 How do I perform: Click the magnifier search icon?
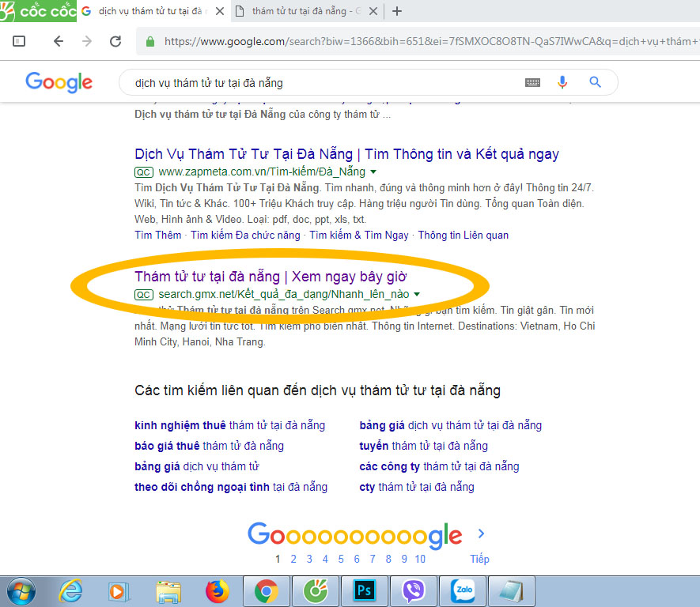(595, 82)
